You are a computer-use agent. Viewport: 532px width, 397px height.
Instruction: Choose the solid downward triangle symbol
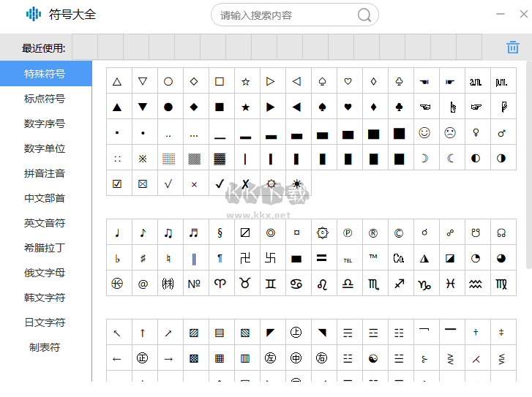[x=143, y=107]
